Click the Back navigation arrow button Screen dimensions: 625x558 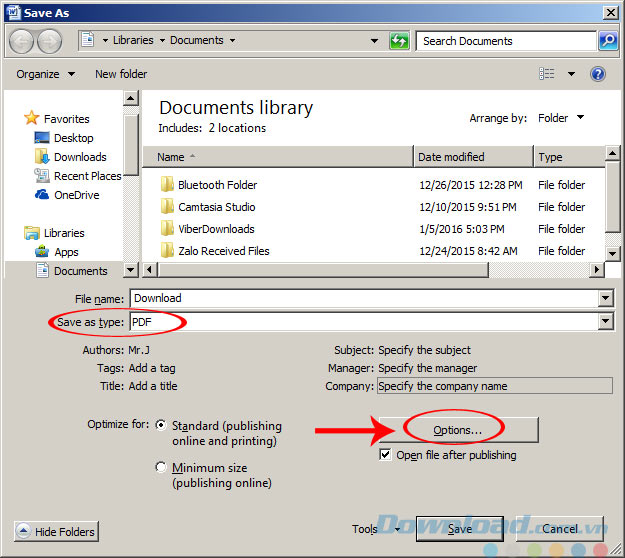click(x=22, y=41)
